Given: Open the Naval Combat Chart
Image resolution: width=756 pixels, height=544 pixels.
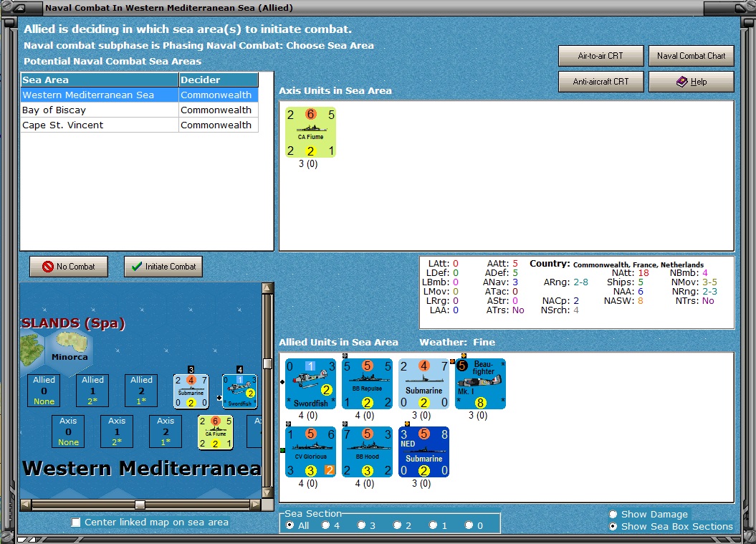Looking at the screenshot, I should point(691,56).
